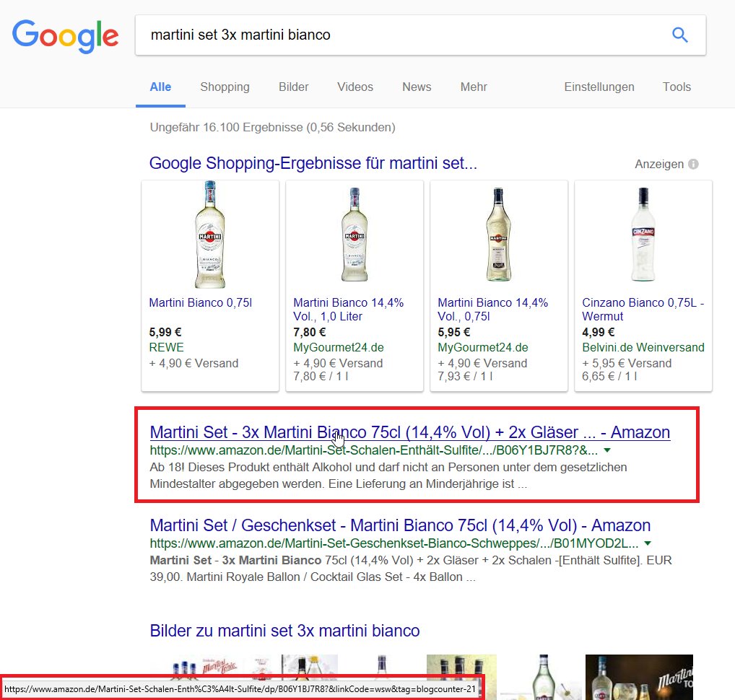735x700 pixels.
Task: Click the 5,95 € Martini bottle image
Action: click(x=499, y=235)
